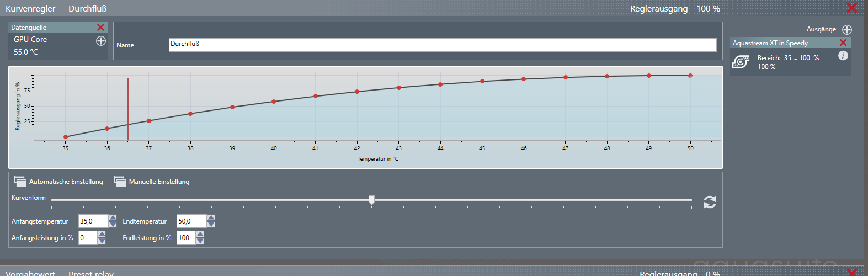
Task: Increase Endleistung with up arrow
Action: point(200,235)
